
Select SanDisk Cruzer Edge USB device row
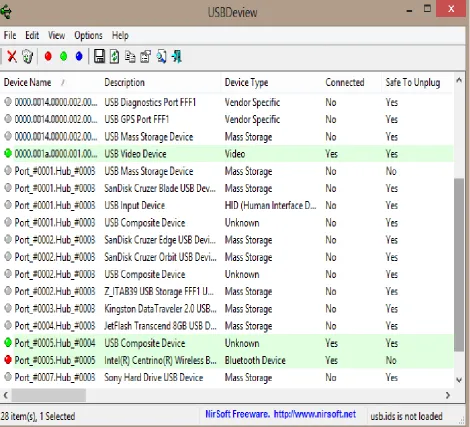coord(227,240)
